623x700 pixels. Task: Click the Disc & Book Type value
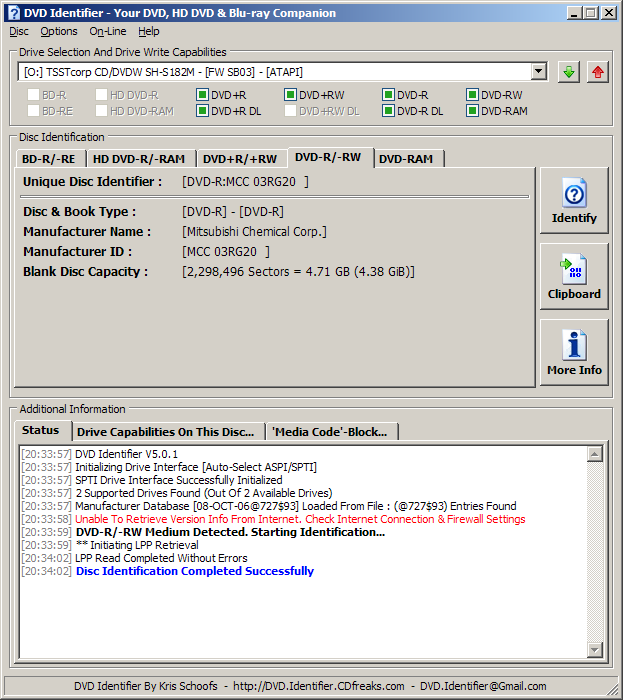click(233, 212)
